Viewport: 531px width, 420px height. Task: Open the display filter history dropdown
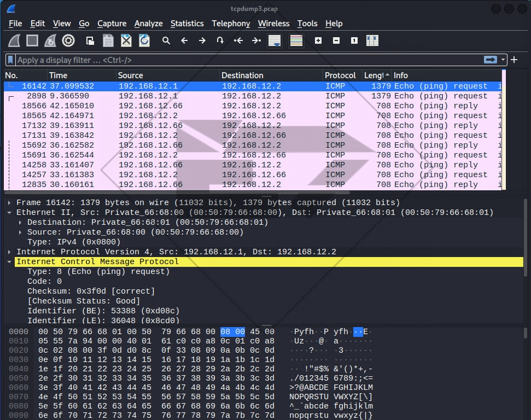click(503, 60)
